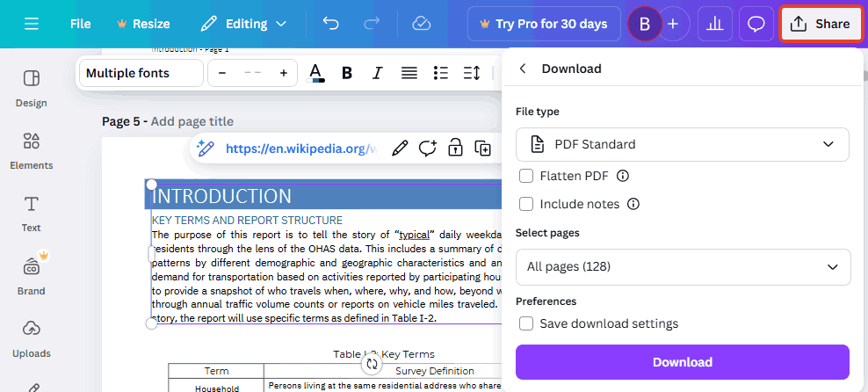868x392 pixels.
Task: Enable Save download settings checkbox
Action: point(526,323)
